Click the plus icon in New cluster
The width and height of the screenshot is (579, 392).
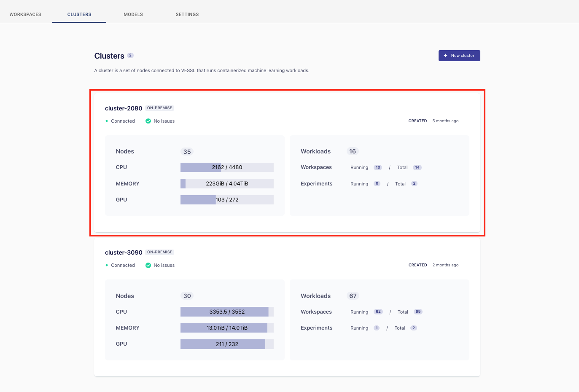point(445,56)
